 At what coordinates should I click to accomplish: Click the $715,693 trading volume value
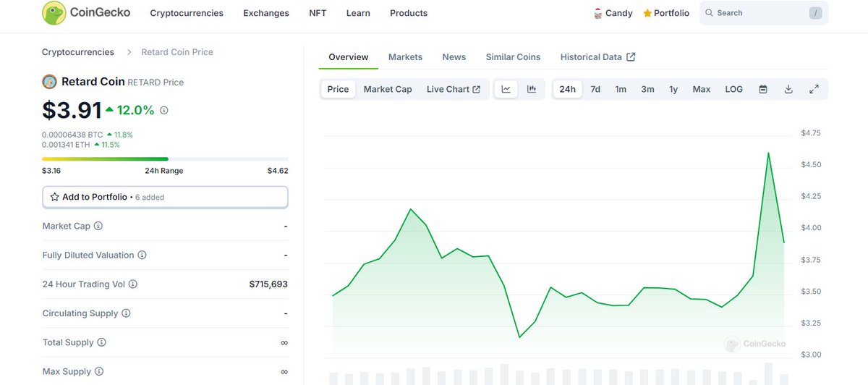(x=268, y=284)
